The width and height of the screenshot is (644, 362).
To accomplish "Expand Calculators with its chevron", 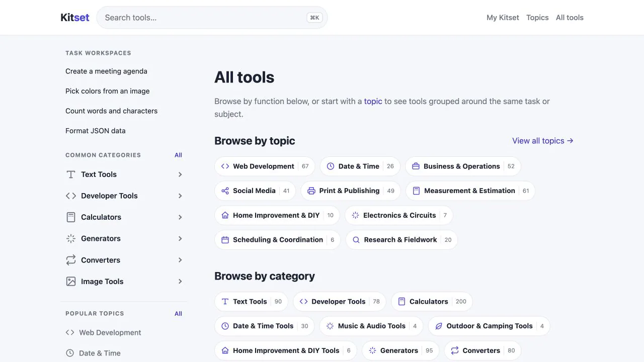I will 180,217.
